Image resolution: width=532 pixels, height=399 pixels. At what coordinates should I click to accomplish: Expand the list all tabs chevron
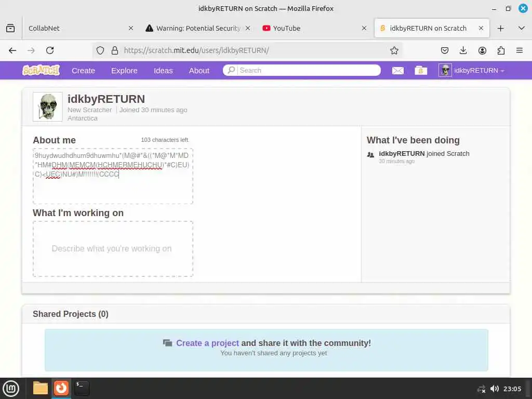point(522,28)
